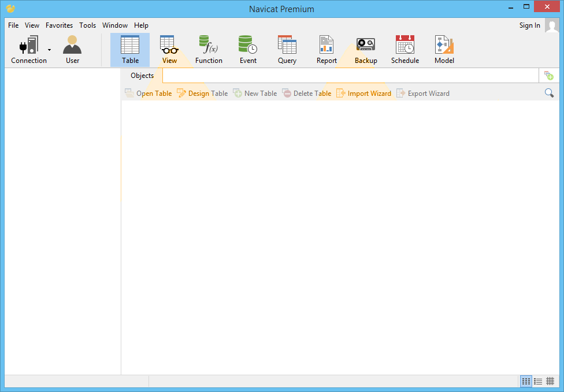Click the Sign In link
The height and width of the screenshot is (392, 564).
[x=529, y=25]
